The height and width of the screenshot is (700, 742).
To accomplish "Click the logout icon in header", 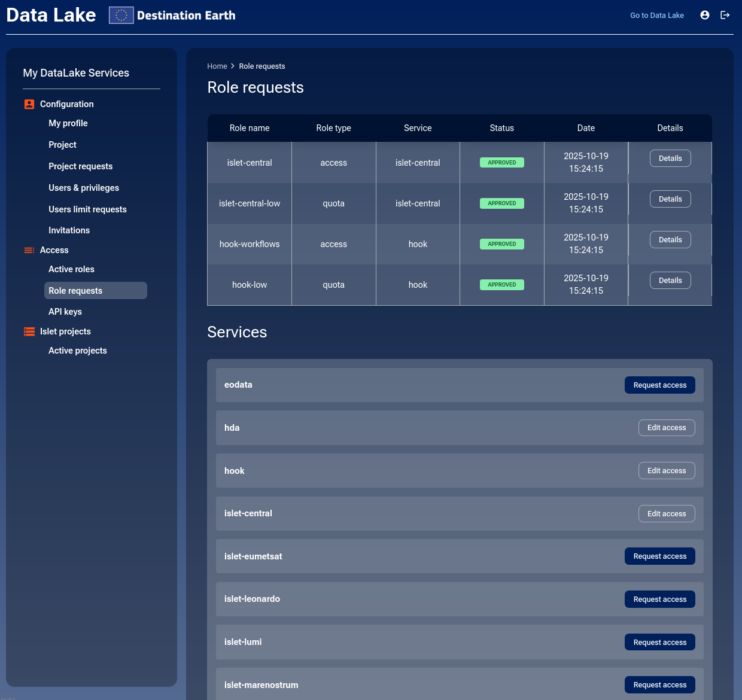I will [x=725, y=15].
